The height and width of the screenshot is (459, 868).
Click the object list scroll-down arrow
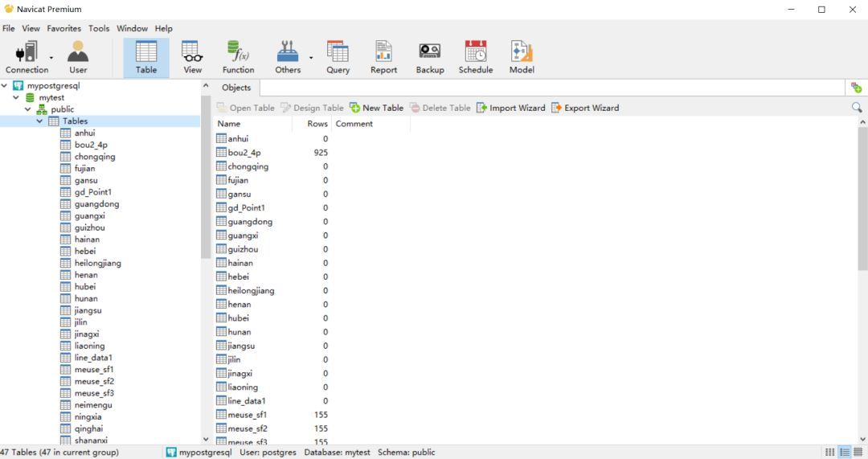click(862, 439)
